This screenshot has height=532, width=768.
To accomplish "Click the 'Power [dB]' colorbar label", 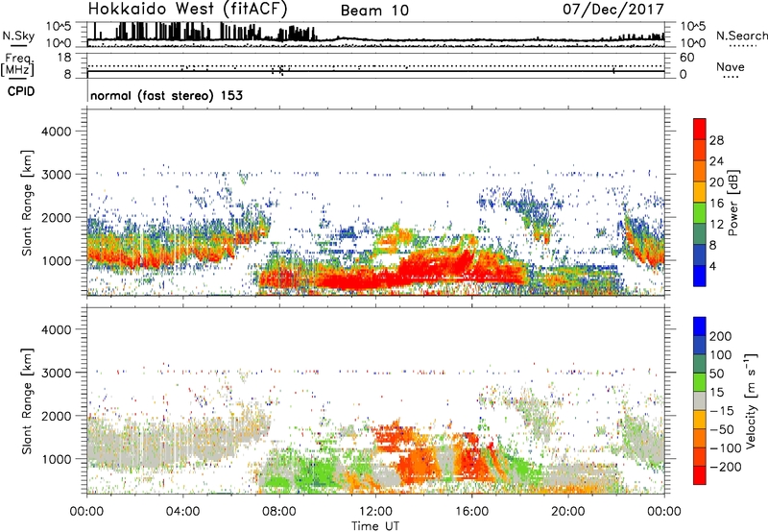I will pyautogui.click(x=733, y=203).
